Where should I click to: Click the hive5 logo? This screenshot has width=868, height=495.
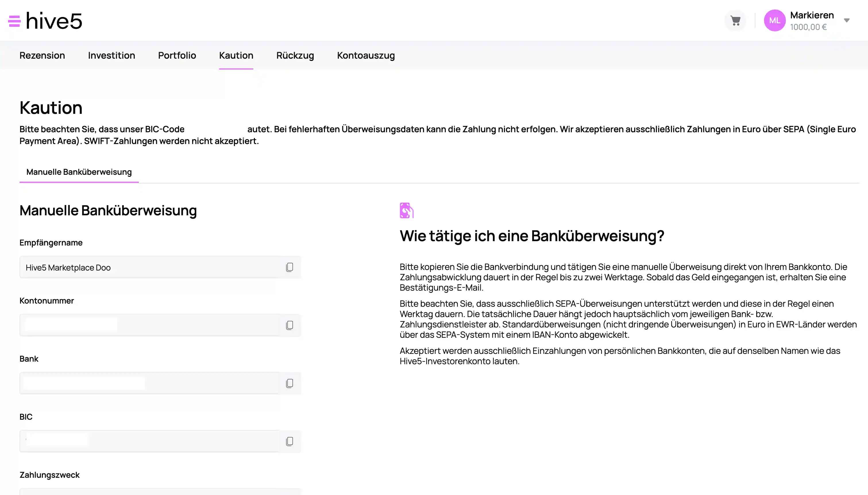tap(54, 20)
